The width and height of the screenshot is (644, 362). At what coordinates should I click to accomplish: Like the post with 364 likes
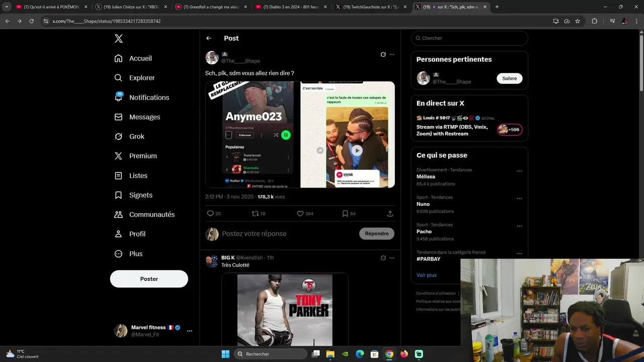[300, 214]
